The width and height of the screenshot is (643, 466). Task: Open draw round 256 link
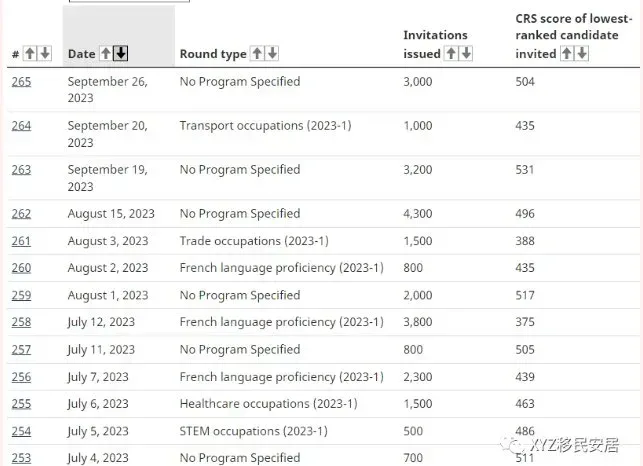tap(21, 377)
